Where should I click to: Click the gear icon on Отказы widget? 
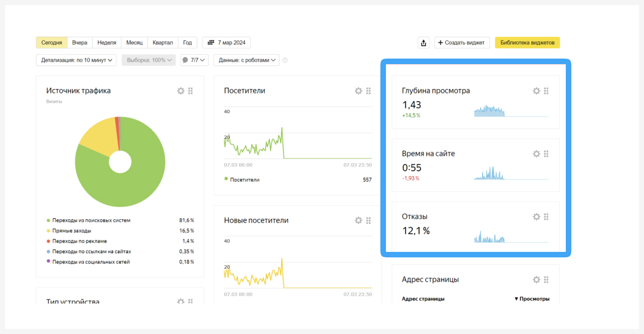tap(536, 216)
